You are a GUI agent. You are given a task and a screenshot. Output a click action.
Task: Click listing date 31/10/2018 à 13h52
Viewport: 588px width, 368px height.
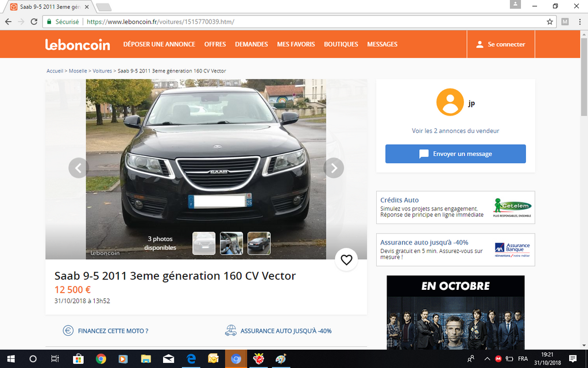[x=82, y=301]
